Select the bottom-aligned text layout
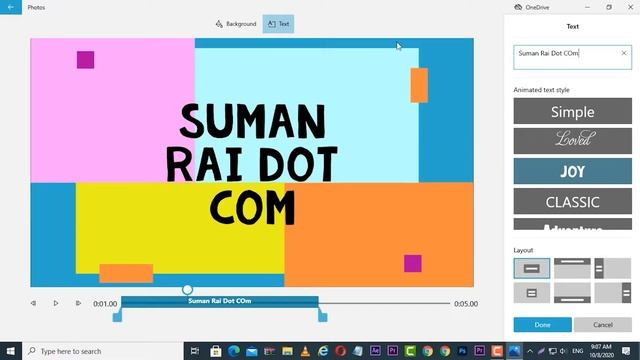The height and width of the screenshot is (360, 640). pos(572,293)
